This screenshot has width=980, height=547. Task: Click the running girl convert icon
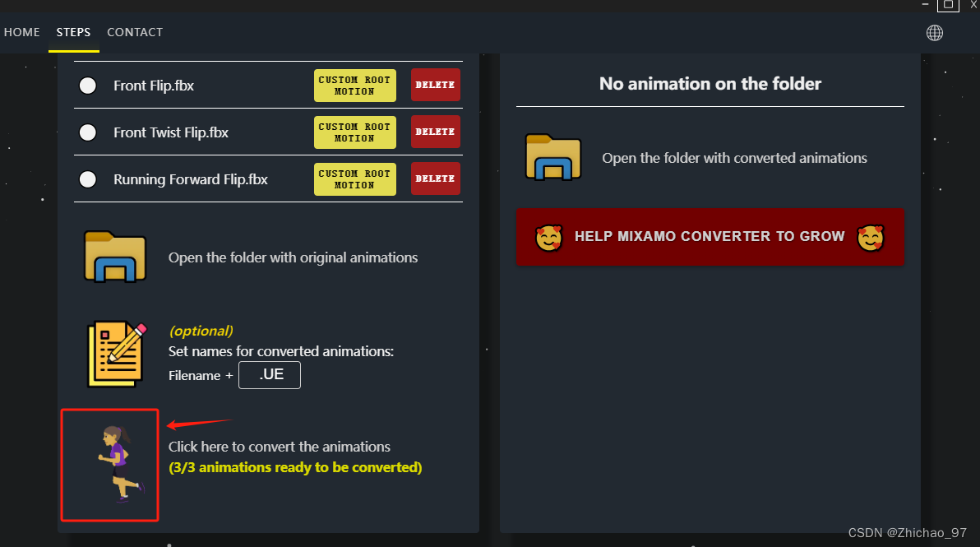[x=121, y=464]
